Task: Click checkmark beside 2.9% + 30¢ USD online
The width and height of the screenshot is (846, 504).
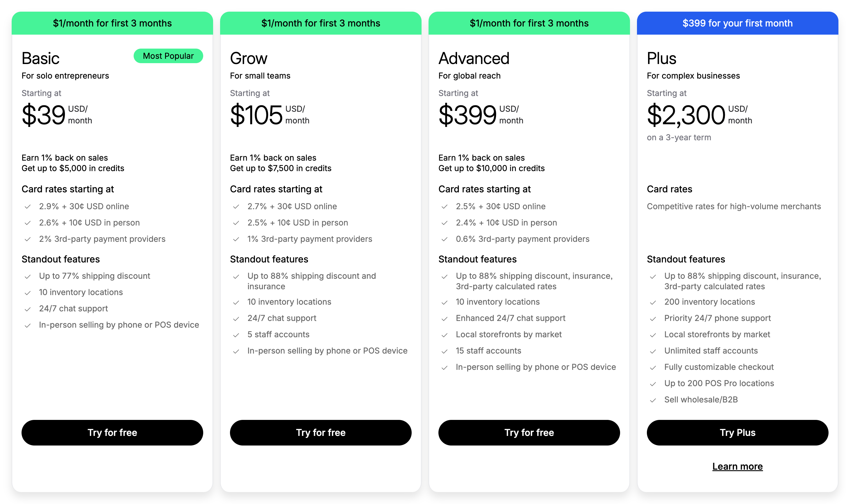Action: point(28,207)
